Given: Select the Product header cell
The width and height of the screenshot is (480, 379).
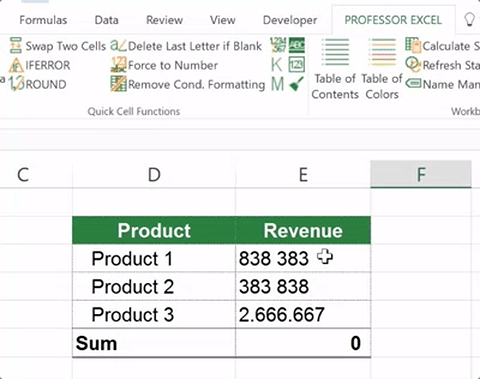Looking at the screenshot, I should coord(154,230).
